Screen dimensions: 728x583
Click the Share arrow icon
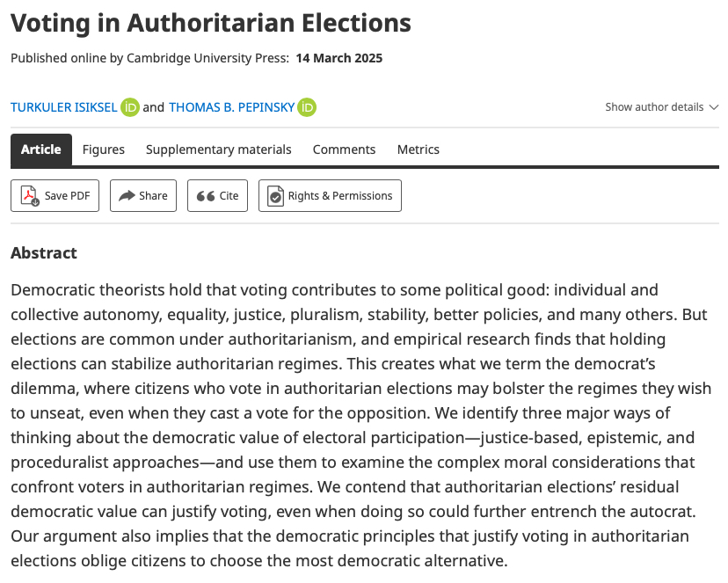point(127,196)
